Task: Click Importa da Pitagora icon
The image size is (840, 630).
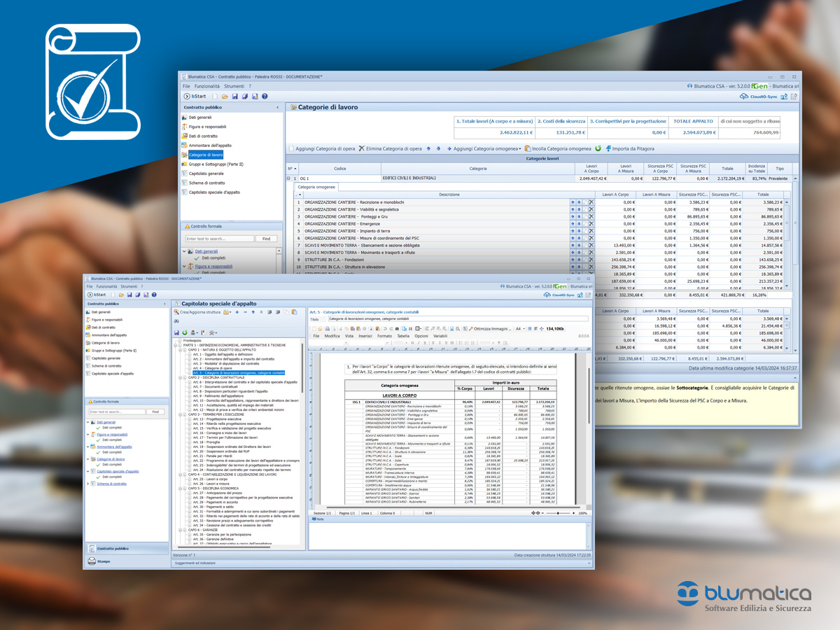Action: [x=608, y=148]
